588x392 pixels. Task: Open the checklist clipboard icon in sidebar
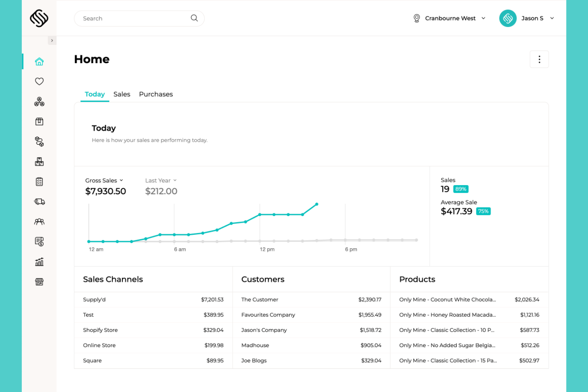(x=39, y=182)
